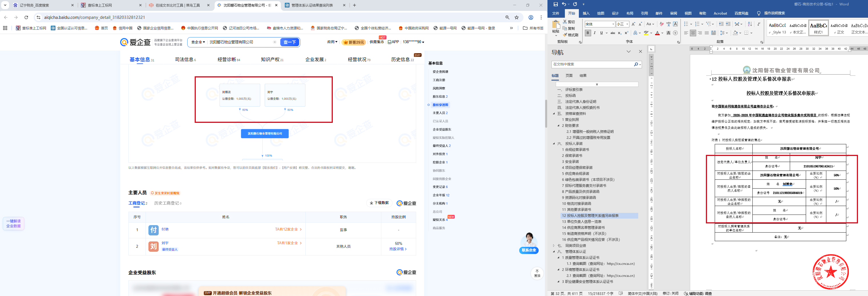Toggle character border button
Image resolution: width=868 pixels, height=296 pixels.
coord(675,24)
